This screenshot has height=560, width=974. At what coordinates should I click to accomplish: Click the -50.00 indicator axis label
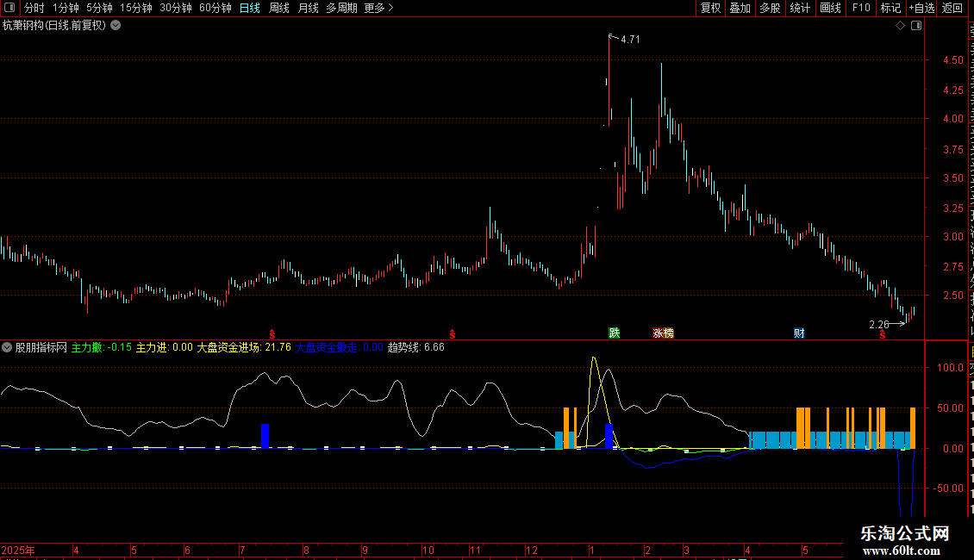pyautogui.click(x=948, y=488)
